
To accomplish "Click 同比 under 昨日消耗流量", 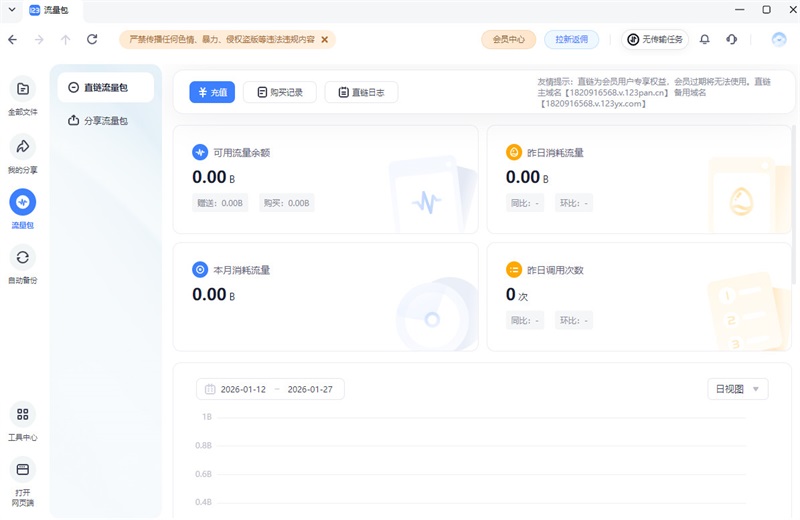I will pyautogui.click(x=524, y=203).
